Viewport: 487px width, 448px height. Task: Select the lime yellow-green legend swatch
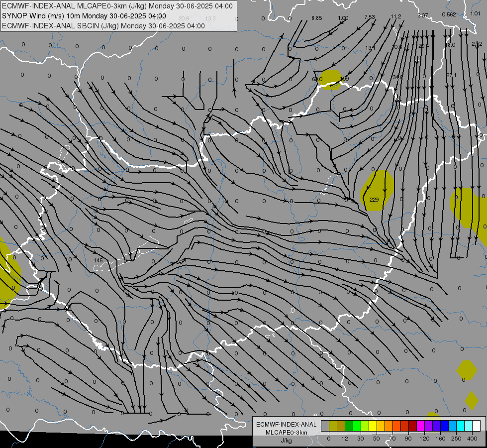coord(365,426)
